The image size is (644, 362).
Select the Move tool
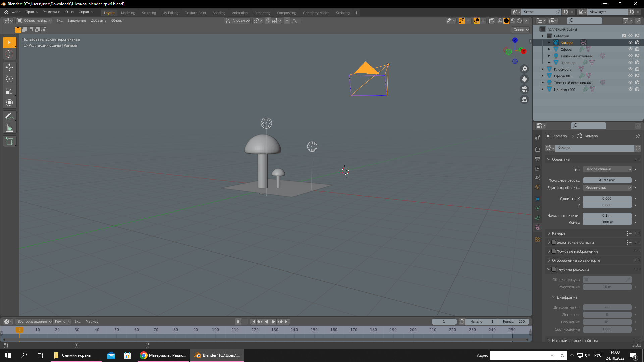pyautogui.click(x=9, y=67)
